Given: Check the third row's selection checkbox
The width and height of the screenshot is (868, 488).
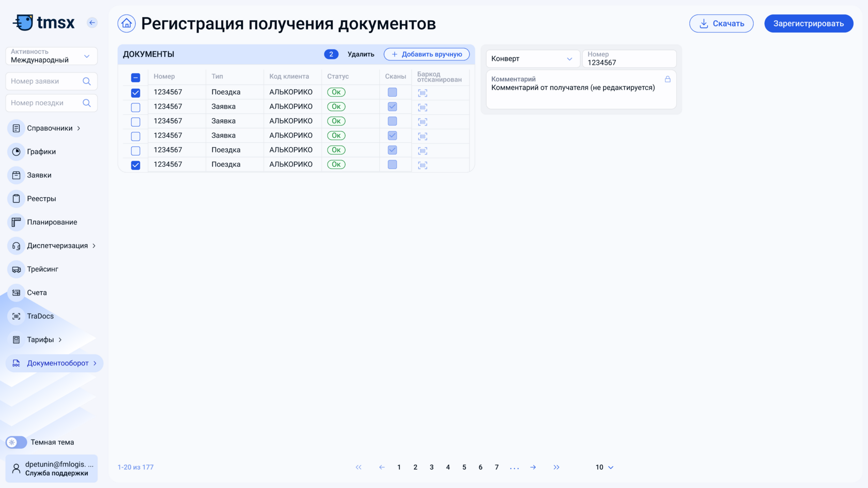Looking at the screenshot, I should tap(135, 122).
